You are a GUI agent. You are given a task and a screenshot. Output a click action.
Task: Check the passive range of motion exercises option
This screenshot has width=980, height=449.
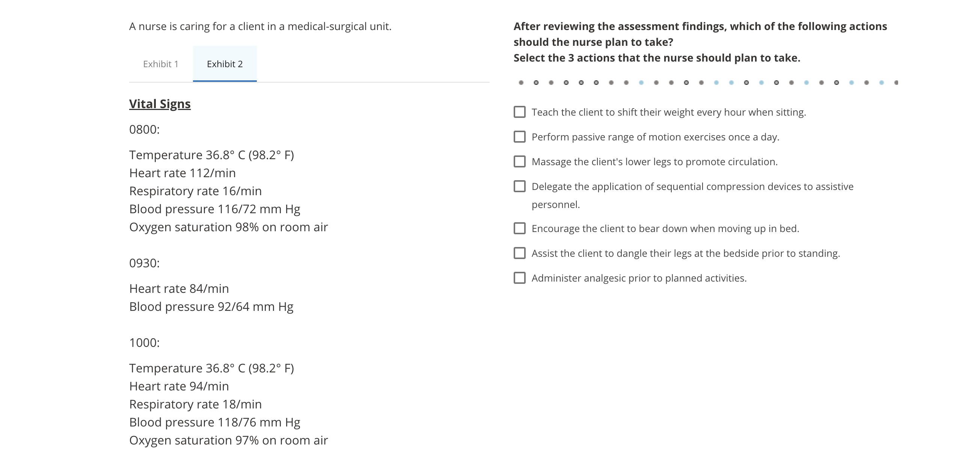point(520,136)
